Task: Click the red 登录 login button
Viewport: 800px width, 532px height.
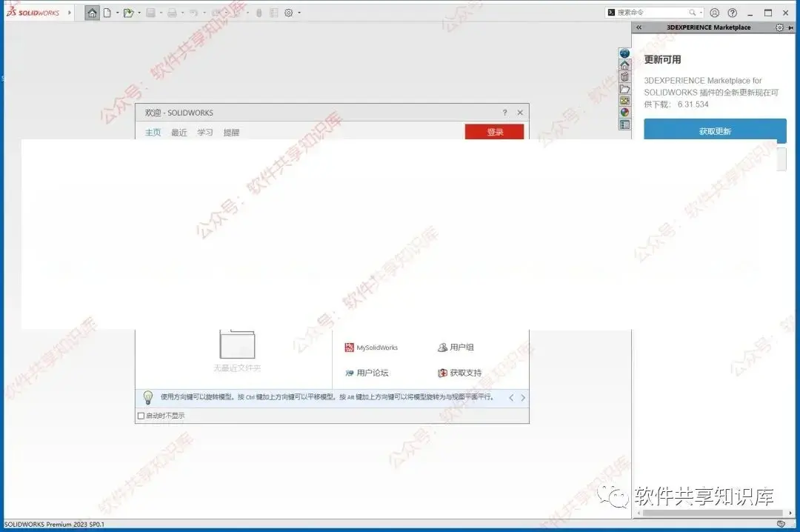Action: tap(494, 132)
